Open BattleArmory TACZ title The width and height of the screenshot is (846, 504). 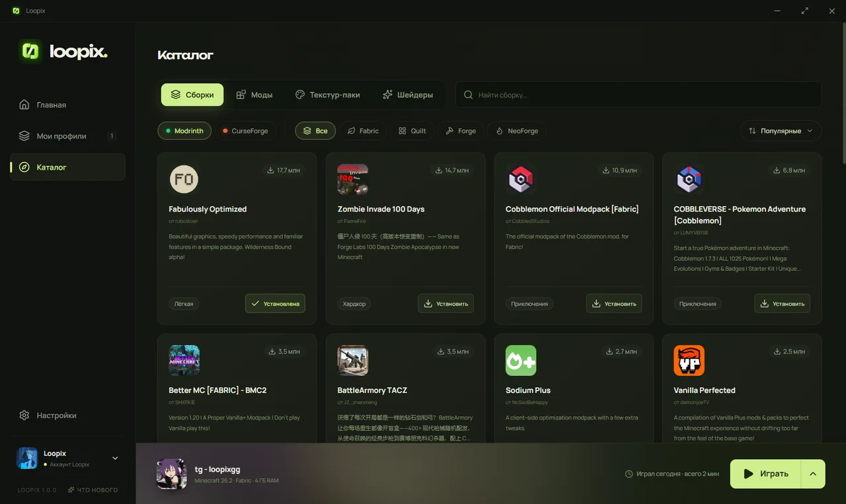pyautogui.click(x=373, y=390)
